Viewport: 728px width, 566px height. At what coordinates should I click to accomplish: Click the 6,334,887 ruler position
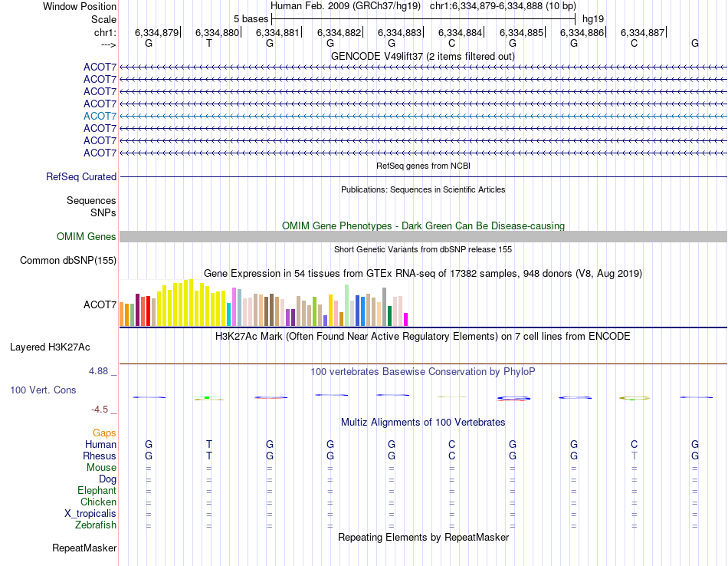tap(643, 33)
